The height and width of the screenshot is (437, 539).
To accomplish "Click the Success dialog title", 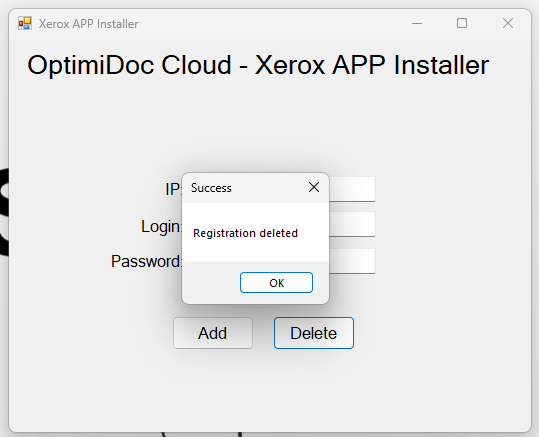I will [211, 188].
